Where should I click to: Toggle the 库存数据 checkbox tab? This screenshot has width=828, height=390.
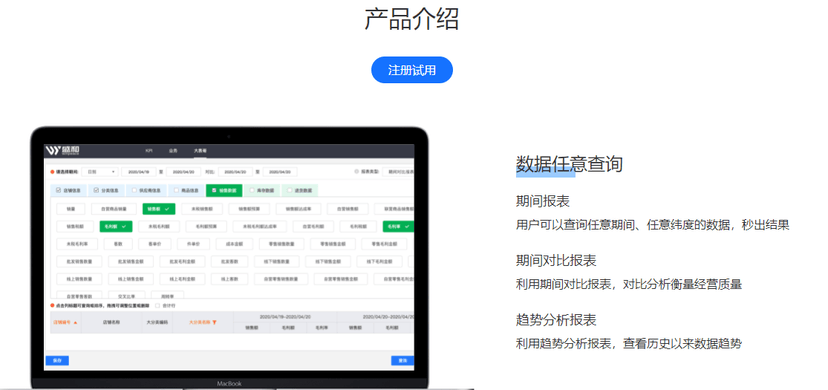pyautogui.click(x=262, y=190)
